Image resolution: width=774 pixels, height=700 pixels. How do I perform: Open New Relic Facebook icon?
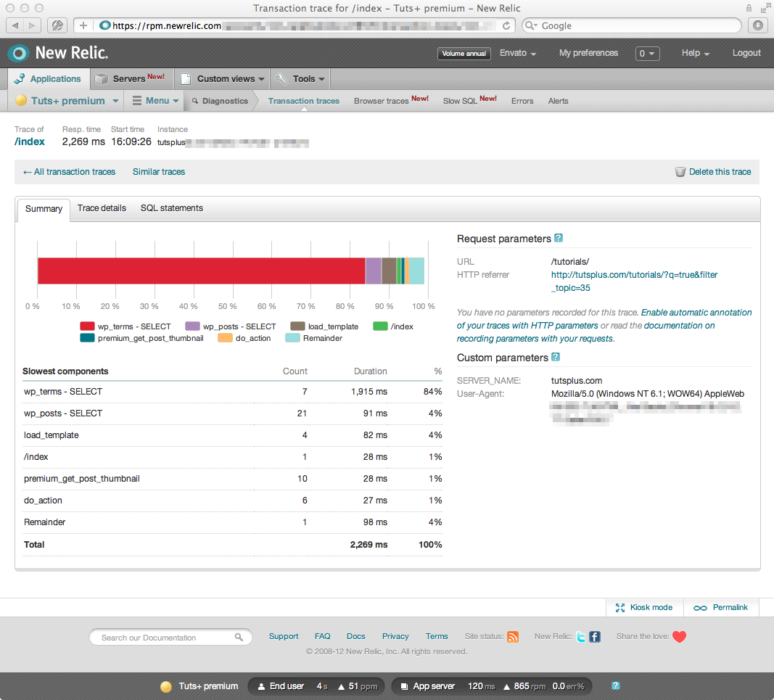(595, 637)
